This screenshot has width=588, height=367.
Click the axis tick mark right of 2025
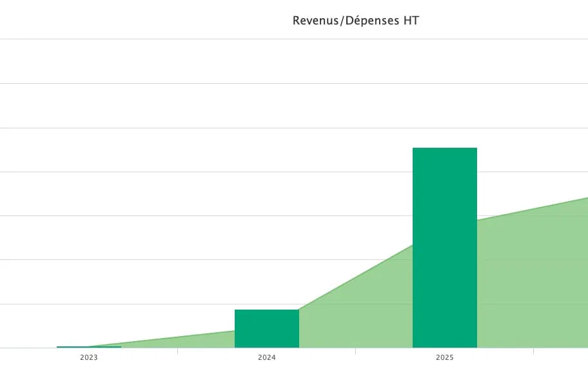[x=533, y=351]
